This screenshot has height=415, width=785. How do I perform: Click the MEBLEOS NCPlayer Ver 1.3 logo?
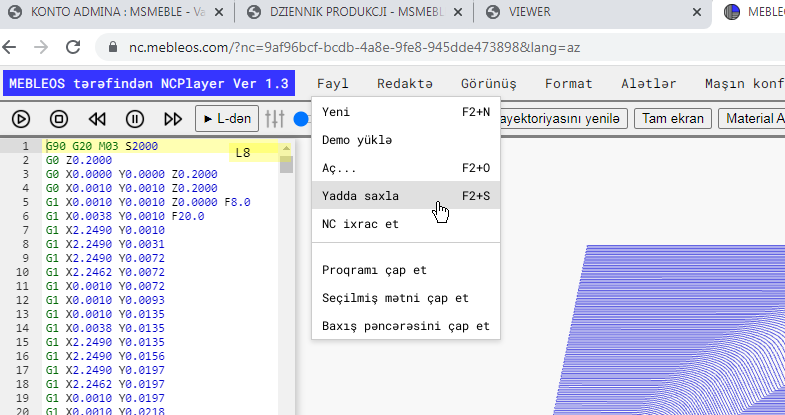149,84
